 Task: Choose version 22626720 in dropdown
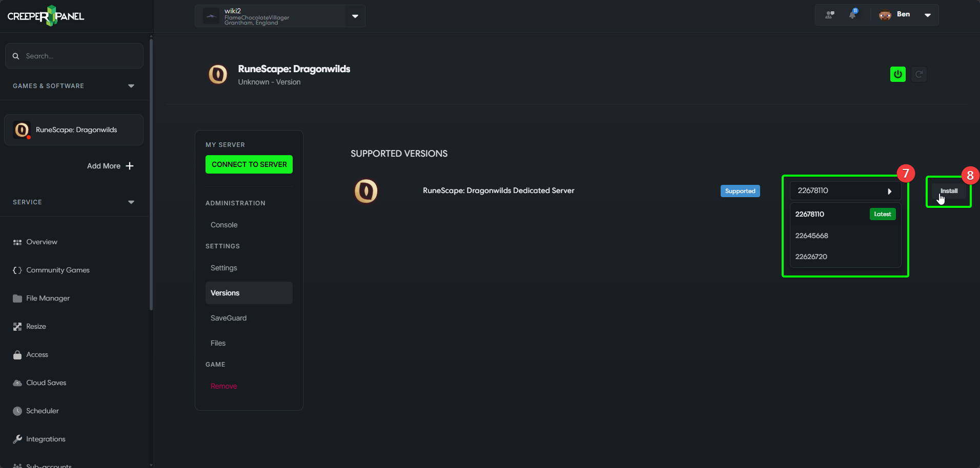(x=811, y=257)
